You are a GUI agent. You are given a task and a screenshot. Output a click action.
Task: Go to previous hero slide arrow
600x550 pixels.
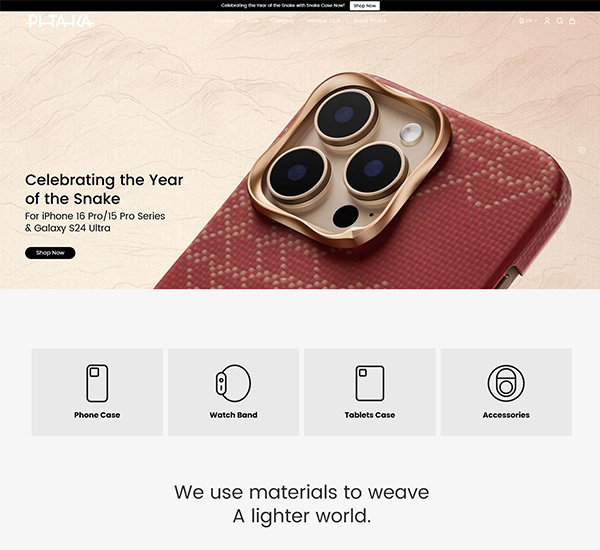tap(18, 150)
